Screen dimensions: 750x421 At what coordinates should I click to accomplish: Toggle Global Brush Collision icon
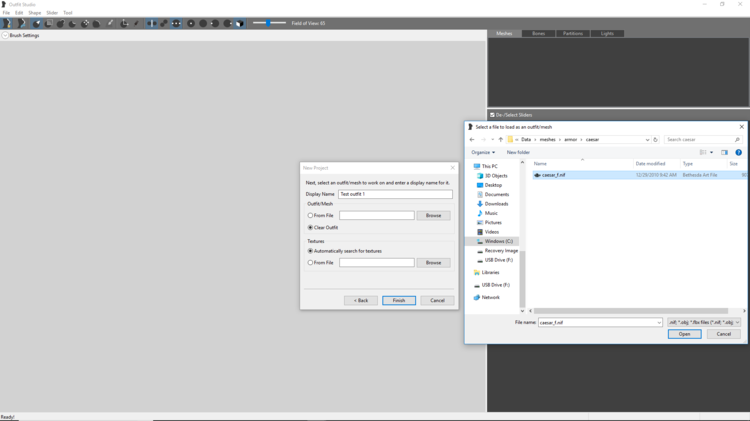pos(176,23)
